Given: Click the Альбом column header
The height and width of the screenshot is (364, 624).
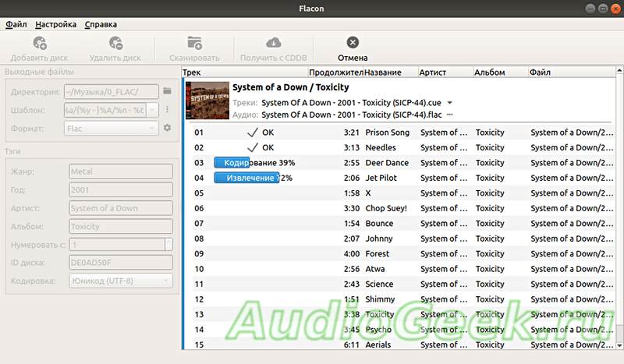Looking at the screenshot, I should (501, 72).
